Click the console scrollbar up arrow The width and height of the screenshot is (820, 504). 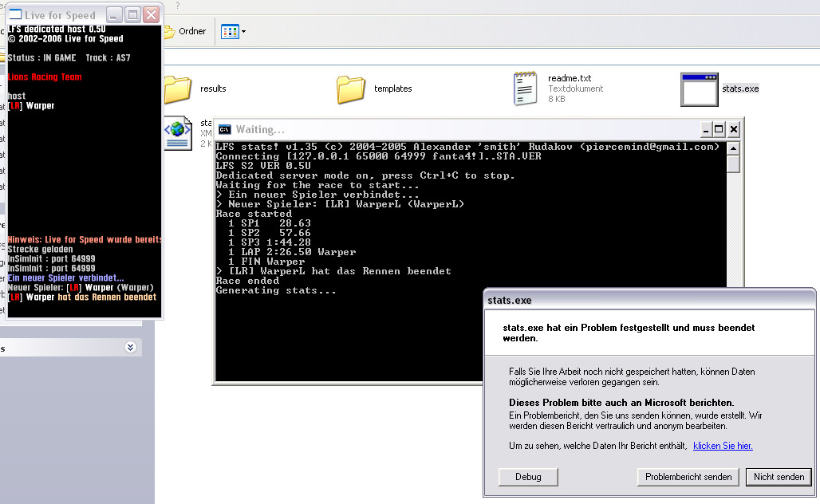pos(733,148)
